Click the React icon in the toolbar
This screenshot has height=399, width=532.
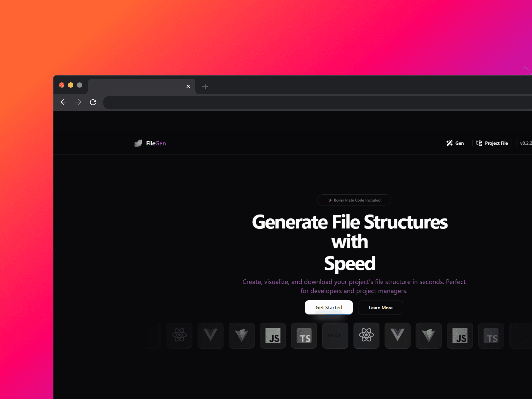tap(179, 336)
